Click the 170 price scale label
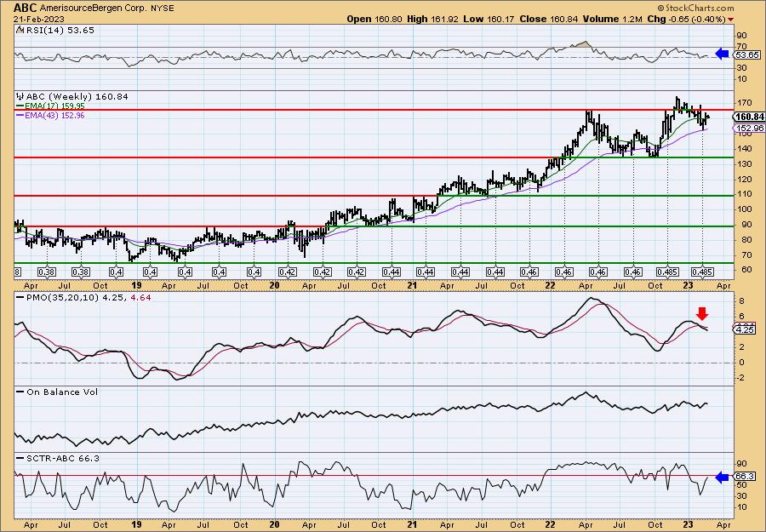766x532 pixels. (x=744, y=103)
